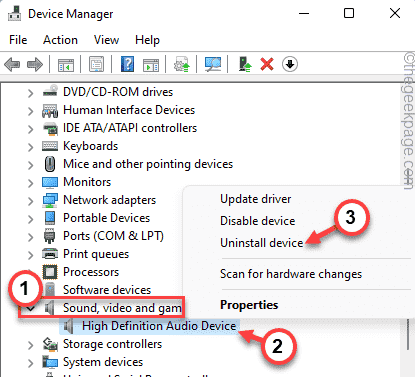This screenshot has width=415, height=377.
Task: Click the blue Help question-mark icon
Action: pyautogui.click(x=127, y=64)
